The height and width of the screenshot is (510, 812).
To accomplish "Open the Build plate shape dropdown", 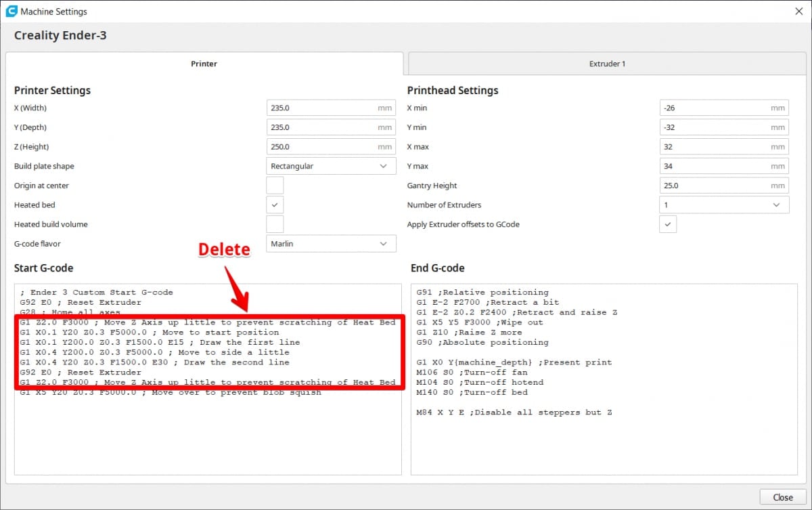I will click(x=331, y=166).
